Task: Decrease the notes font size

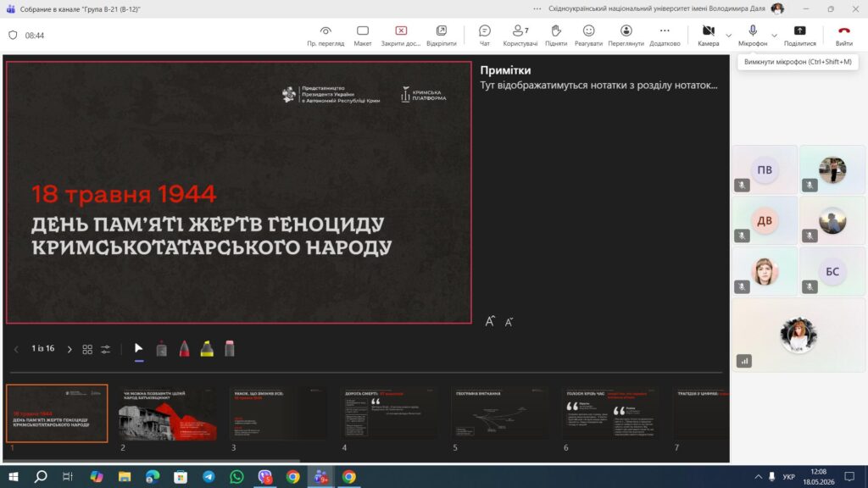Action: 509,322
